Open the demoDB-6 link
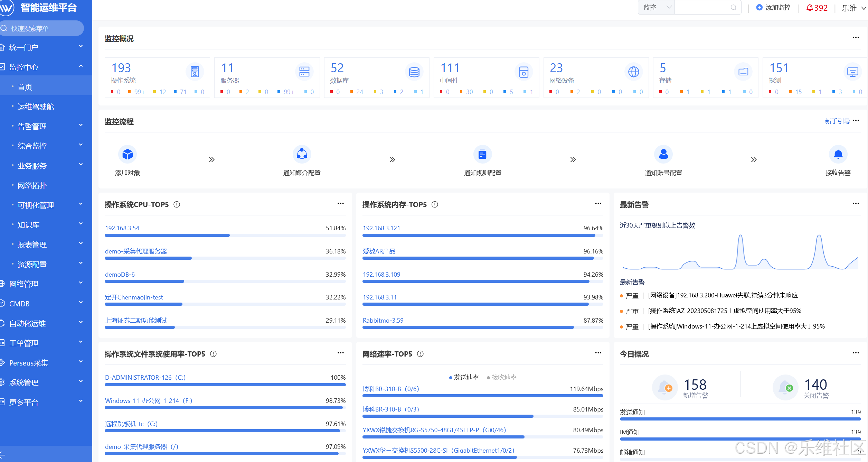Screen dimensions: 868x462 (x=120, y=275)
